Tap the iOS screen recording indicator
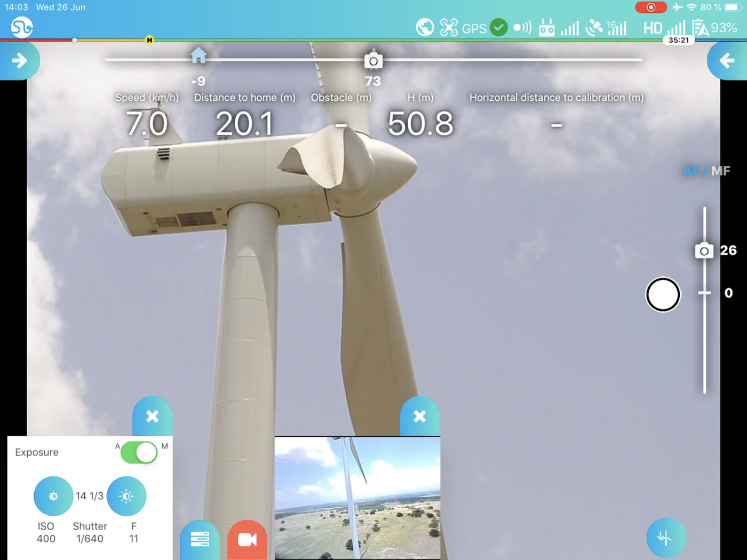 [651, 7]
